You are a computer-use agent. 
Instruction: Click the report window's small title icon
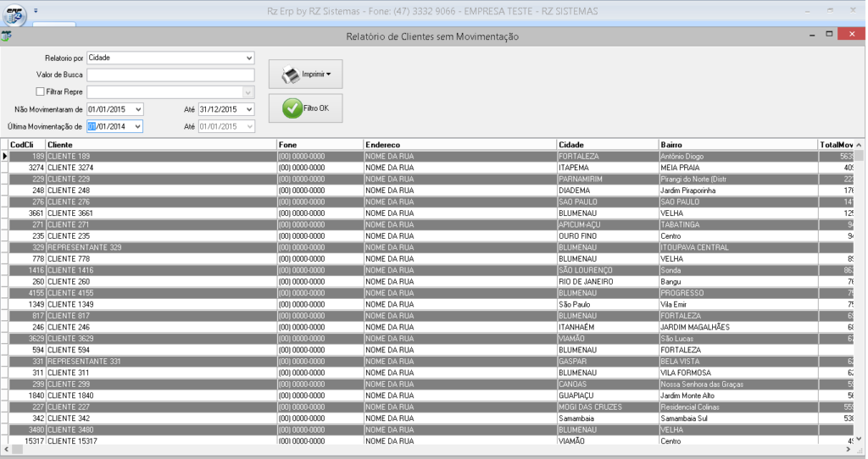point(7,36)
